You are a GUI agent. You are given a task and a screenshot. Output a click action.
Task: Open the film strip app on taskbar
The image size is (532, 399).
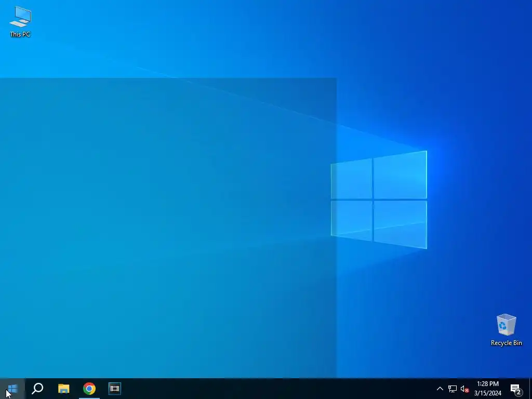115,389
